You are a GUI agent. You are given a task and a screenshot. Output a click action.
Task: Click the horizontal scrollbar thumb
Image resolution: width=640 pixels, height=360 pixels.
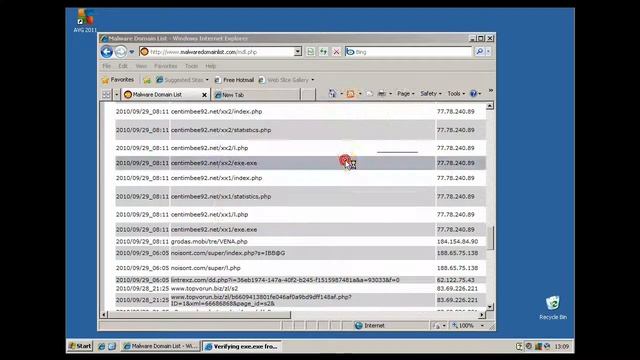pyautogui.click(x=199, y=315)
